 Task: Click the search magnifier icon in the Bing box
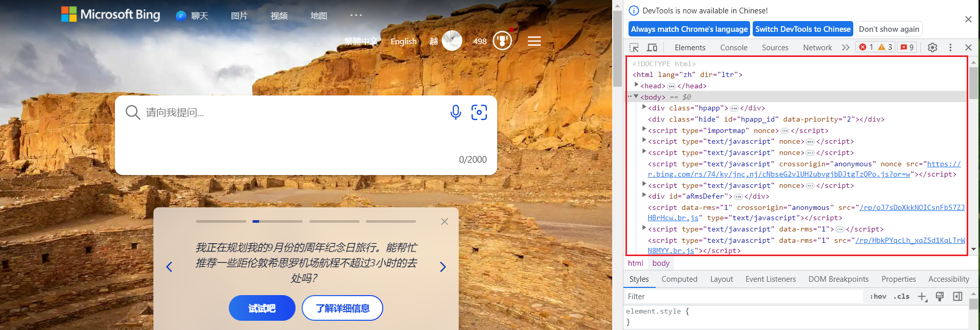(x=132, y=112)
